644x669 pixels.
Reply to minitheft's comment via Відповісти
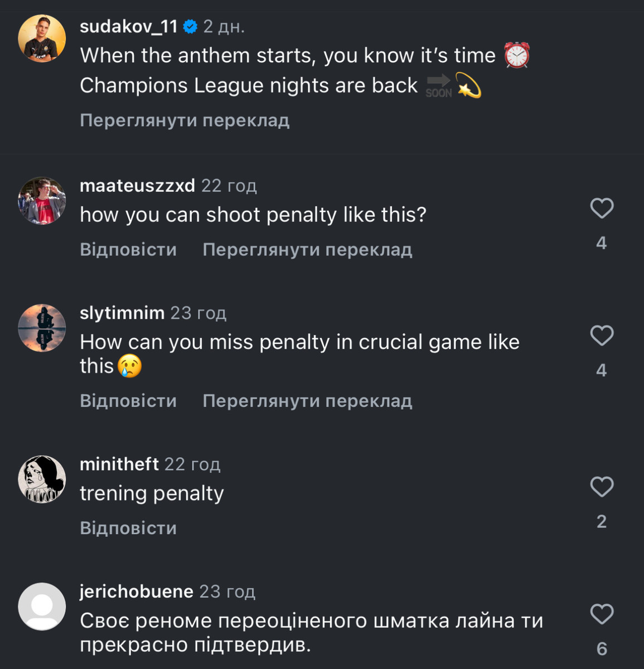(x=128, y=528)
